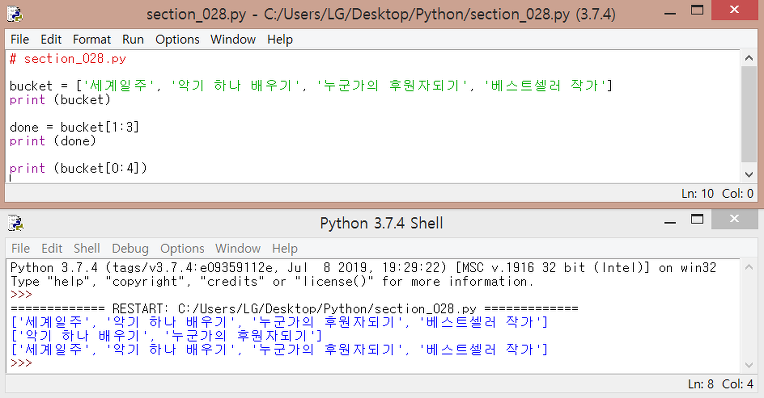Click the IDLE Python icon in editor title bar
The image size is (764, 398).
tap(15, 14)
